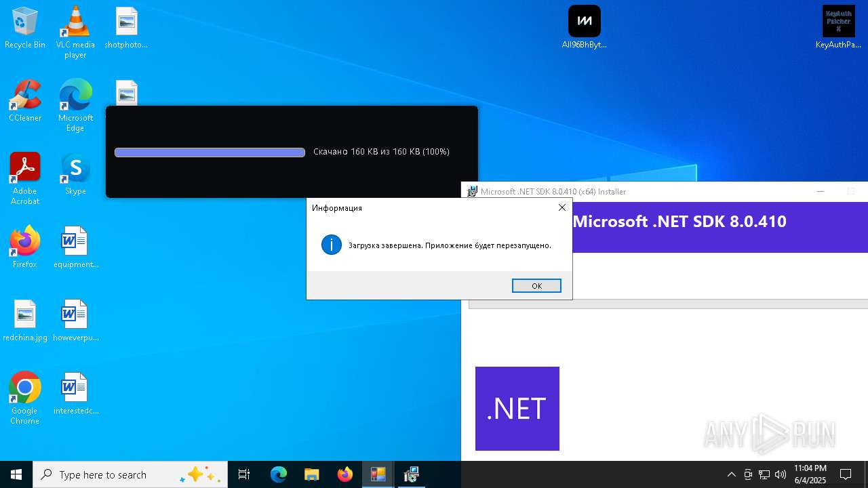The height and width of the screenshot is (488, 868).
Task: Open Adobe Acrobat desktop shortcut
Action: [25, 179]
